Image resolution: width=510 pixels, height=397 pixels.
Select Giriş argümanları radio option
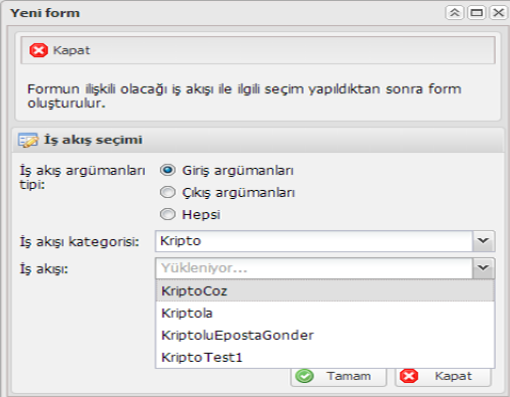[x=167, y=170]
